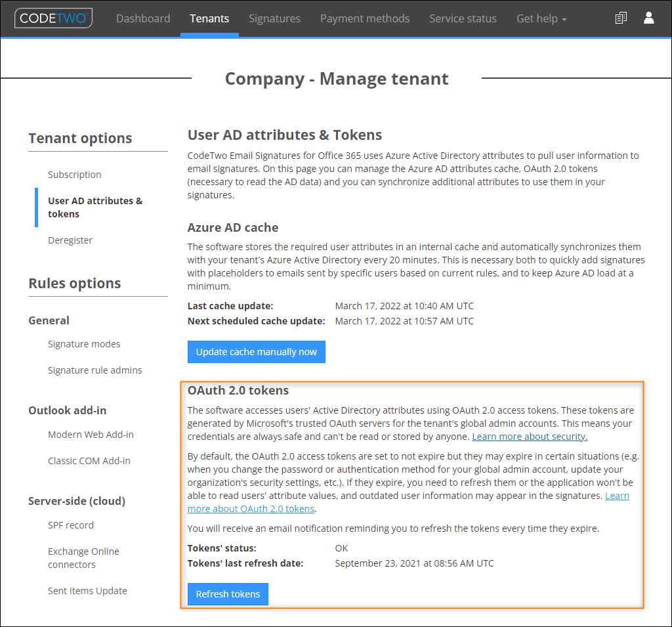The width and height of the screenshot is (672, 627).
Task: Expand the Get help dropdown menu
Action: click(541, 18)
